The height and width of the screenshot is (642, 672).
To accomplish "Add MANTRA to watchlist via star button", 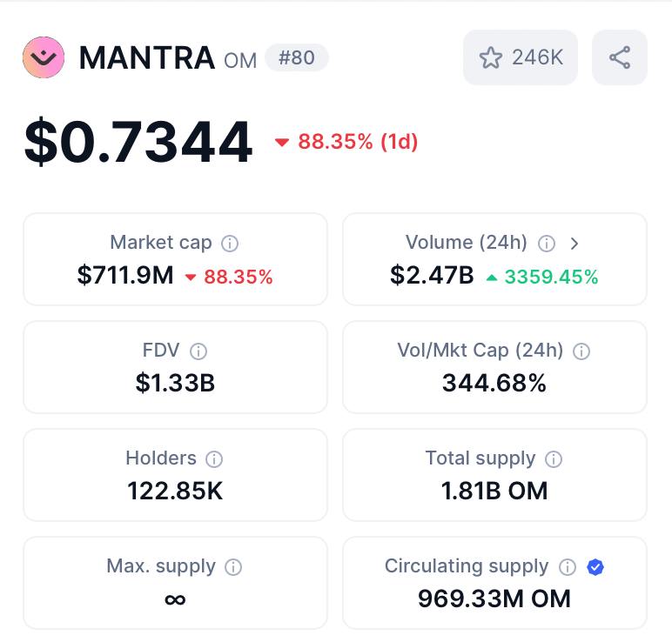I will (521, 57).
